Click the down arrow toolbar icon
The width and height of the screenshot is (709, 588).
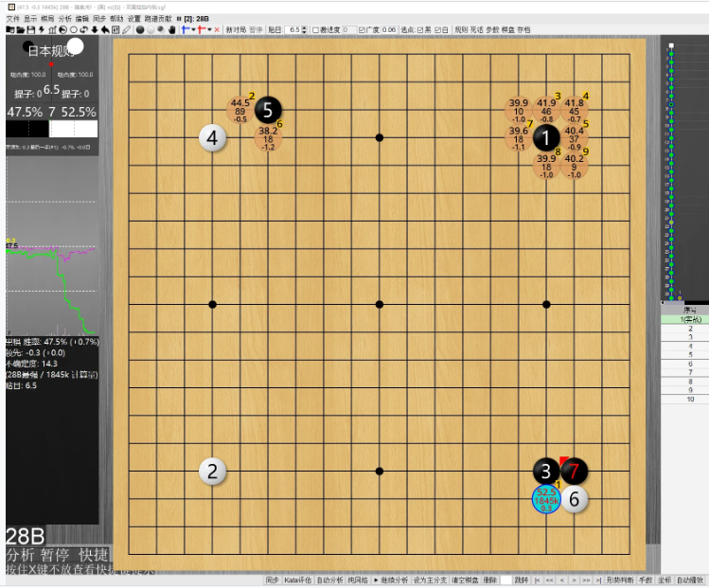[x=94, y=29]
